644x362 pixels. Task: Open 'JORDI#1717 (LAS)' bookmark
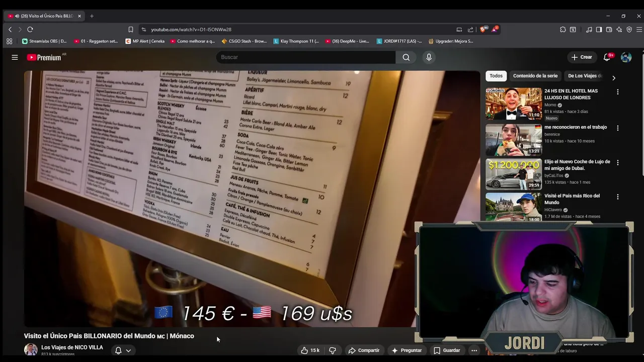tap(399, 41)
